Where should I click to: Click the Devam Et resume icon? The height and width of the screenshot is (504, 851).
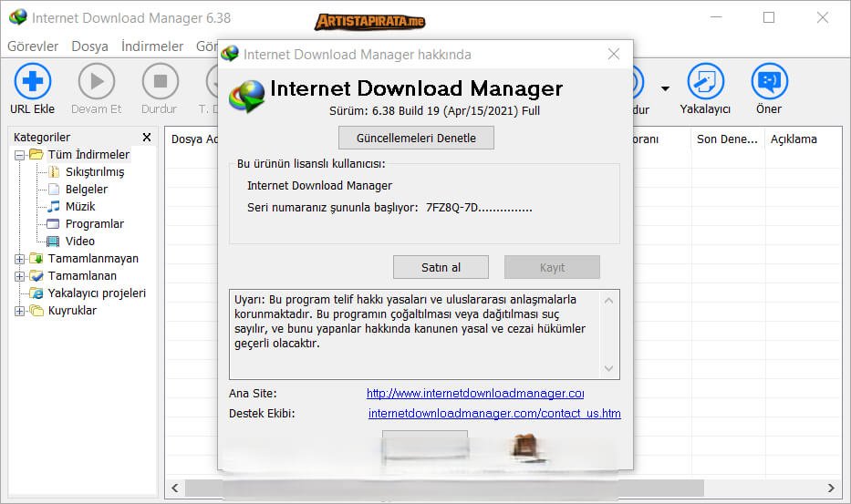coord(97,81)
